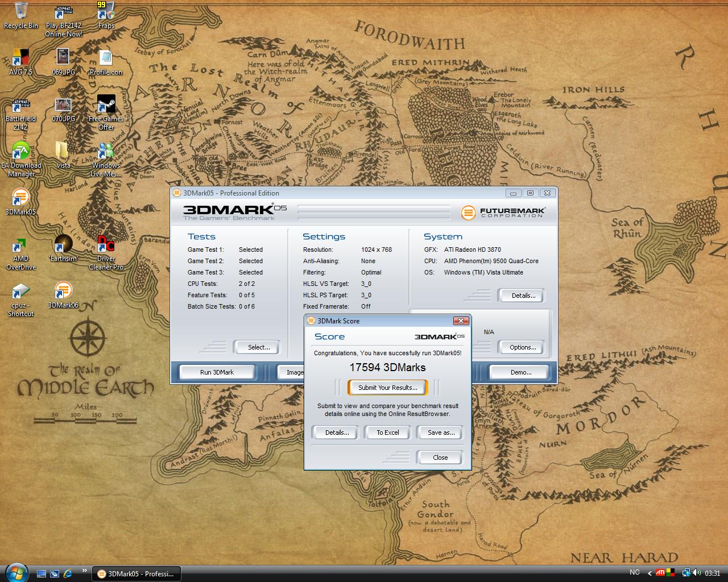Screen dimensions: 728x582
Task: Open the cpuz Shortcut icon
Action: (20, 300)
